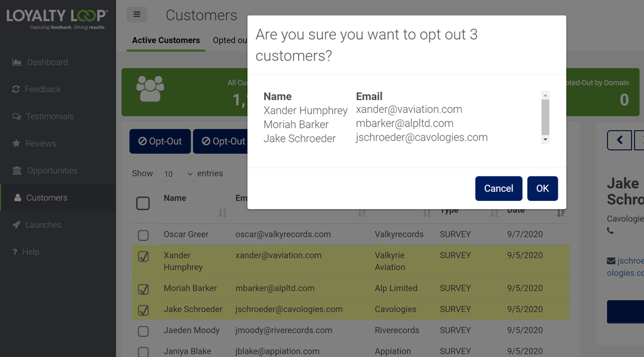Click the Loyalty Loop logo
The image size is (644, 357).
[57, 18]
